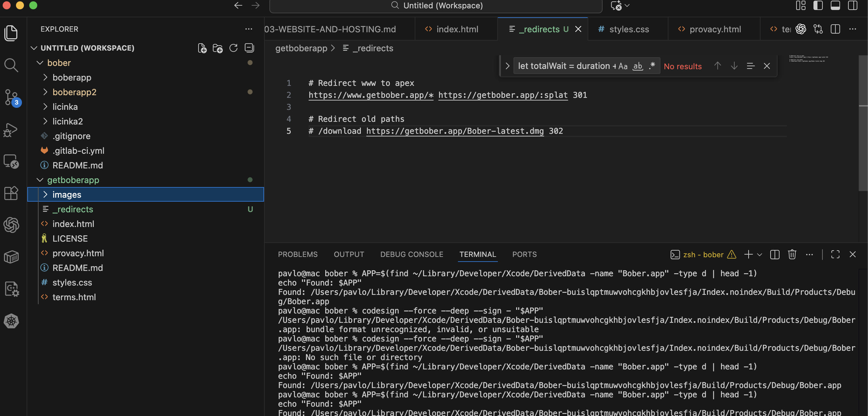This screenshot has width=868, height=416.
Task: Open index.html in the explorer
Action: point(73,224)
